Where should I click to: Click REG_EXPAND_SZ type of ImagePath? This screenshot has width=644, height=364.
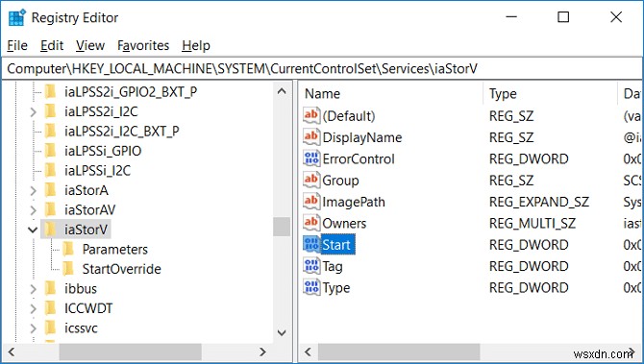pyautogui.click(x=539, y=202)
